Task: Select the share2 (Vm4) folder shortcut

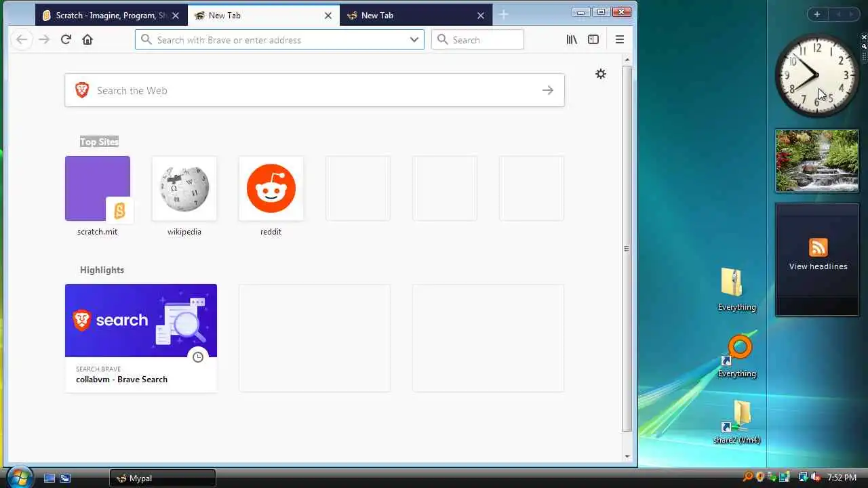Action: (736, 422)
